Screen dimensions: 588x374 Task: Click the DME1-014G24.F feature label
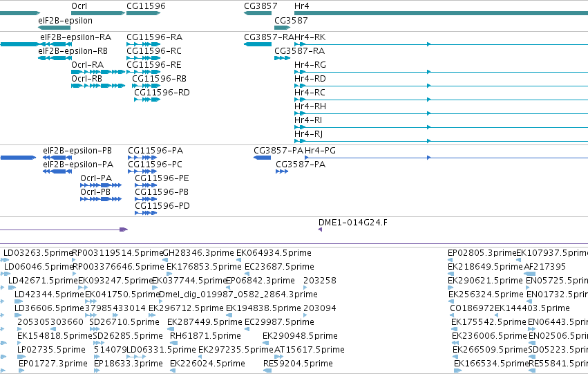tap(353, 223)
